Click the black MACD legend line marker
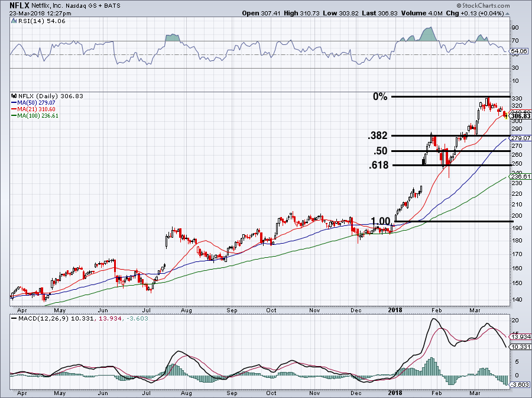 14,319
